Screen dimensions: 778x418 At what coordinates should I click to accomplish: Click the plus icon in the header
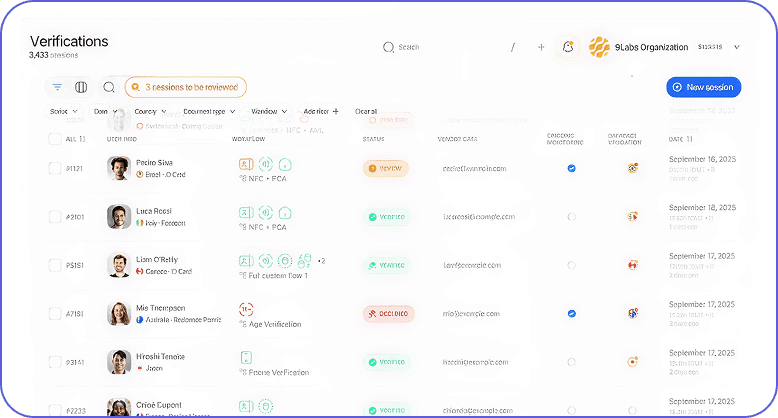pos(541,47)
